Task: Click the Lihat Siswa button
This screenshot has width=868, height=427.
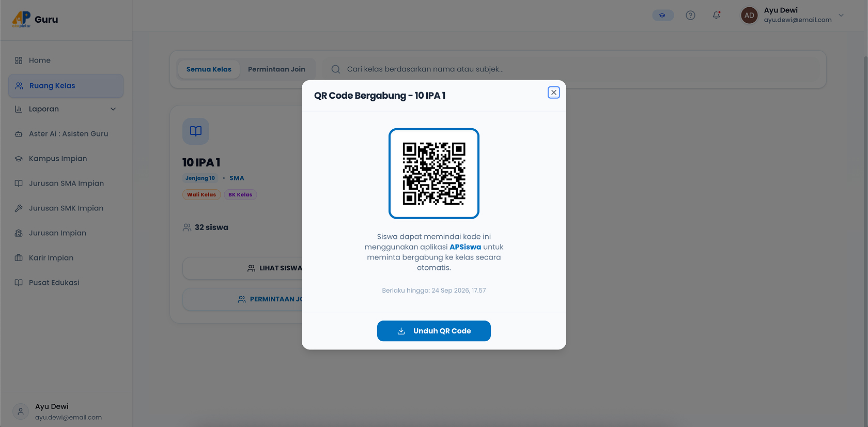Action: point(243,268)
